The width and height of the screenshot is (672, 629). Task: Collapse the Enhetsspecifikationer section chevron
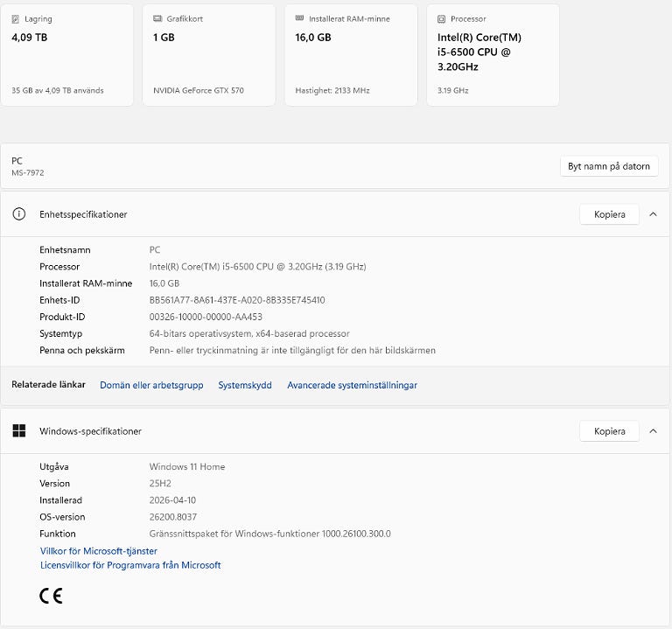pos(653,214)
